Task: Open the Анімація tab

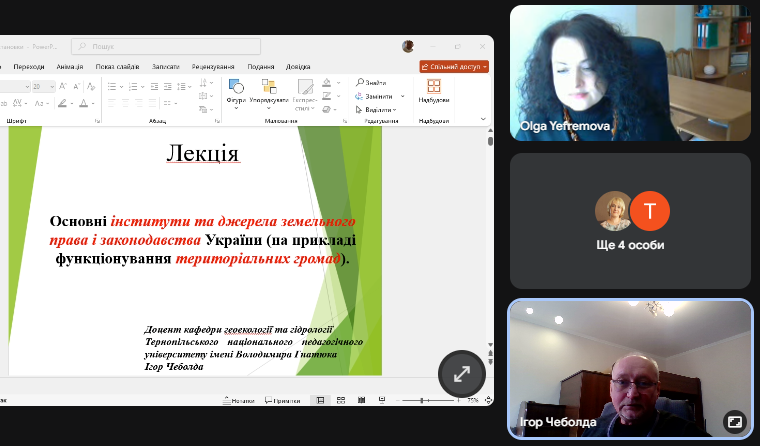Action: (x=70, y=66)
